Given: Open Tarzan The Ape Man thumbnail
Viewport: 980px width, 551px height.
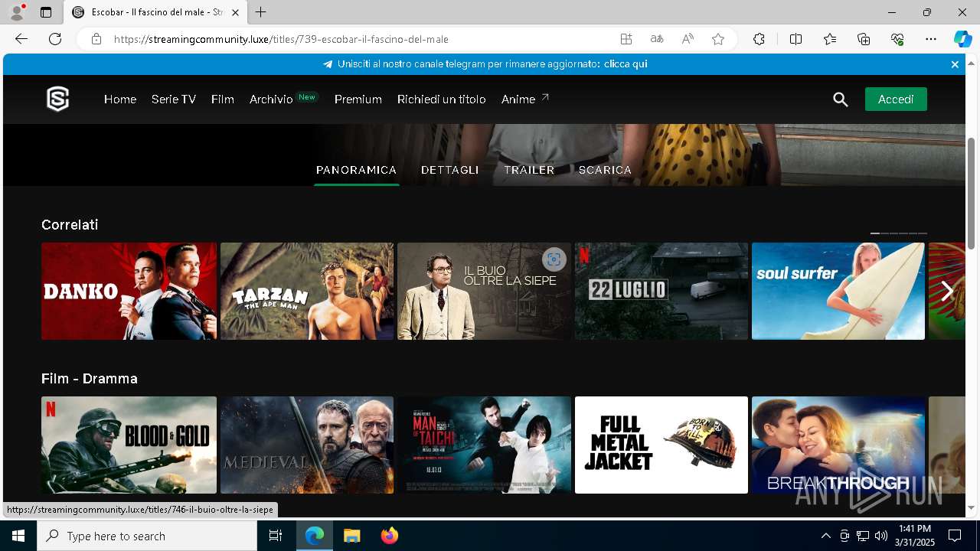Looking at the screenshot, I should [x=307, y=291].
